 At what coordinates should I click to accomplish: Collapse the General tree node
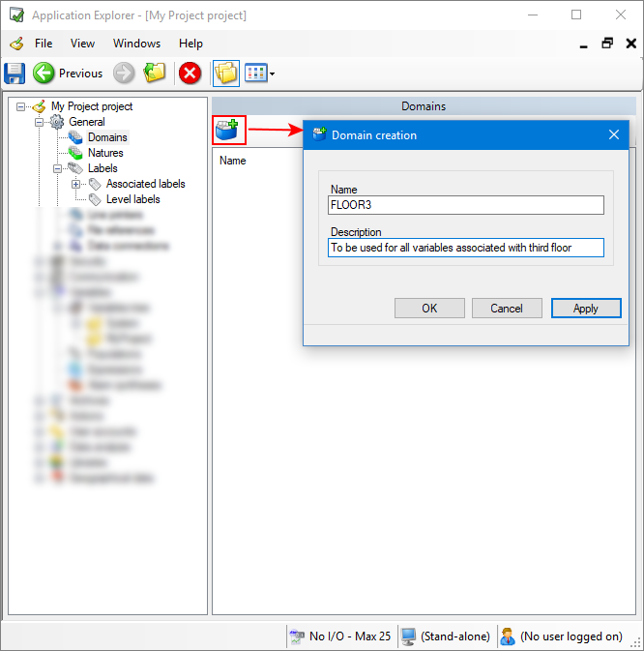39,122
